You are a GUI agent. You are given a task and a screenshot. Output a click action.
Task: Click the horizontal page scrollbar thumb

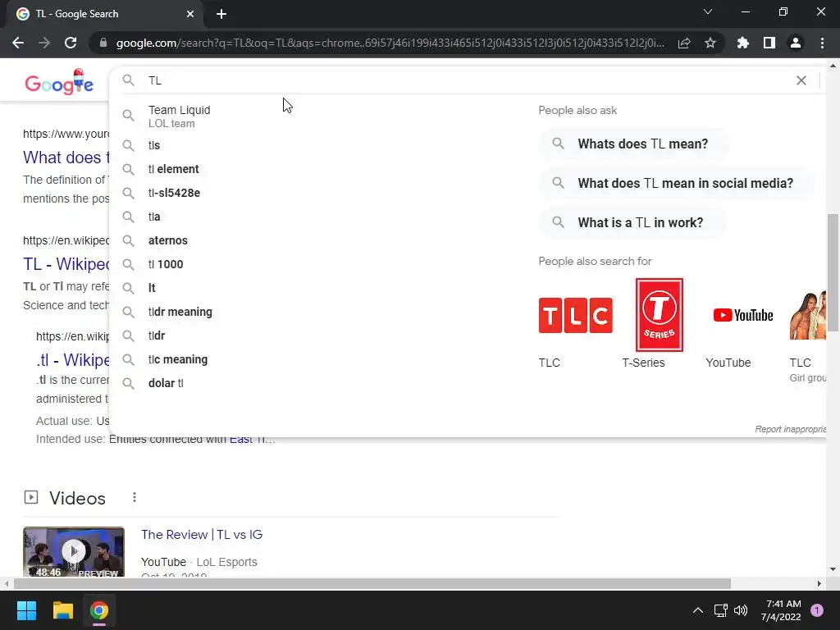point(372,583)
